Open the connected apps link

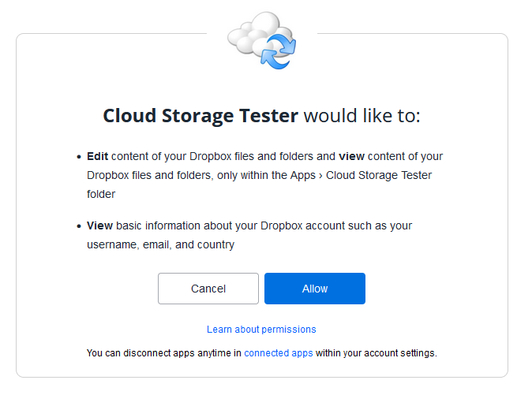[278, 353]
